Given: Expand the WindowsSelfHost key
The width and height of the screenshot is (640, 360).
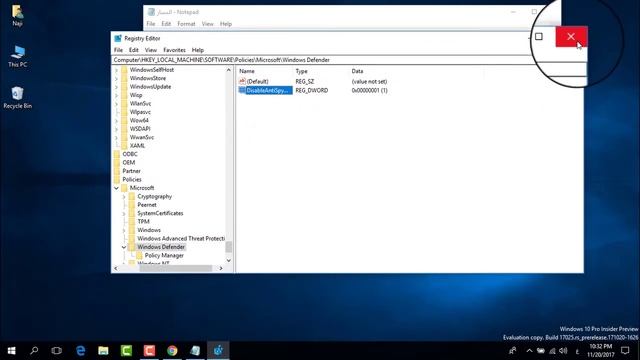Looking at the screenshot, I should (116, 70).
